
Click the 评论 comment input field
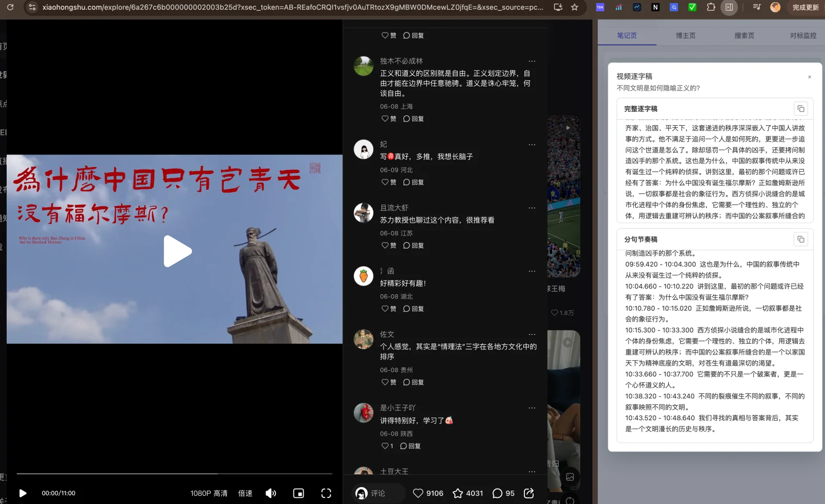(379, 493)
